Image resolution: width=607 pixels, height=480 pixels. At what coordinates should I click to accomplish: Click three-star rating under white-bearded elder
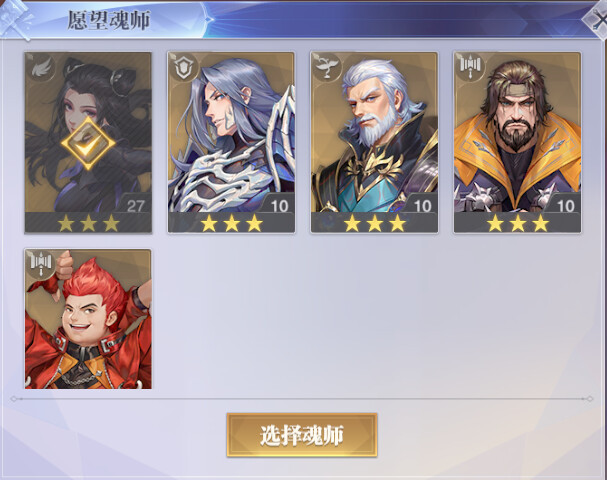coord(375,223)
